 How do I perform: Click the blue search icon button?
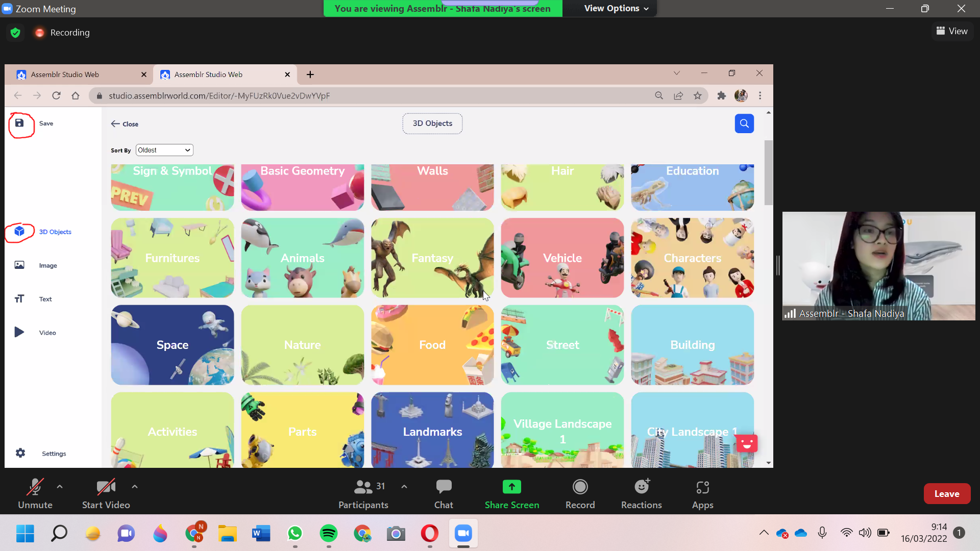pos(744,123)
